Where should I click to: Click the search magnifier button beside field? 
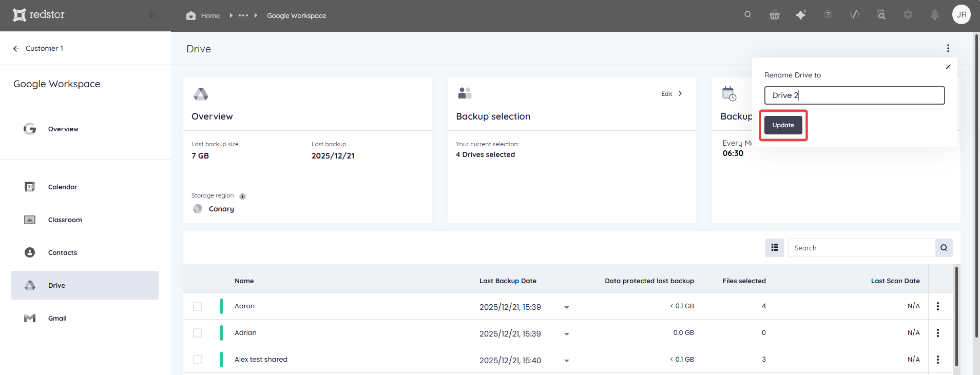pos(944,248)
